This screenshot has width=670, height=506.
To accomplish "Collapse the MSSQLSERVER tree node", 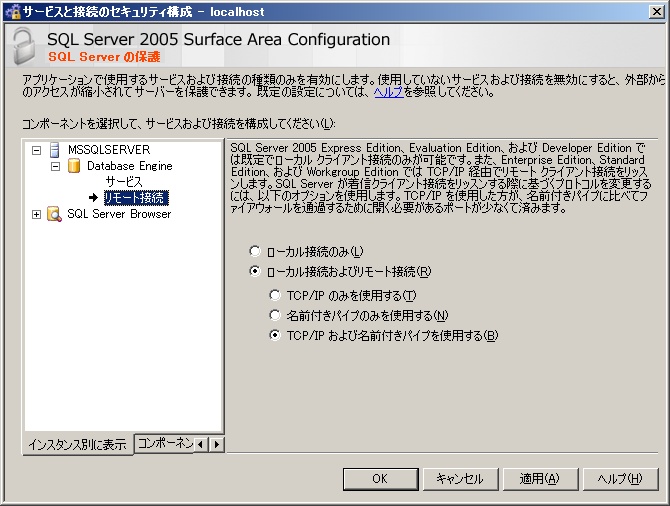I will point(37,150).
